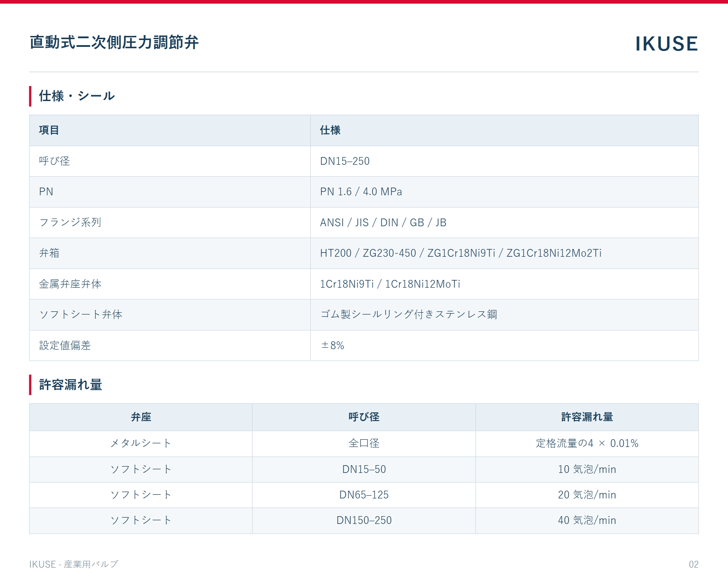
Task: Click the page number 02
Action: (693, 564)
